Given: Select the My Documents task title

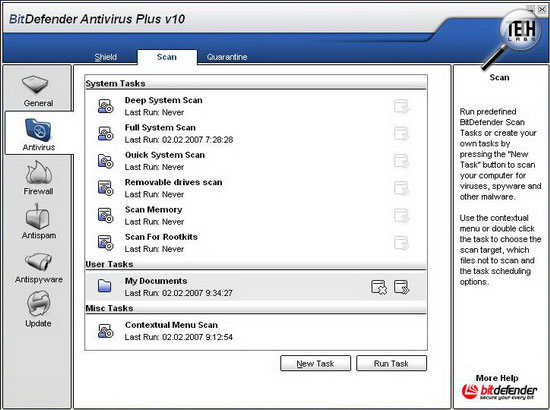Looking at the screenshot, I should coord(156,281).
